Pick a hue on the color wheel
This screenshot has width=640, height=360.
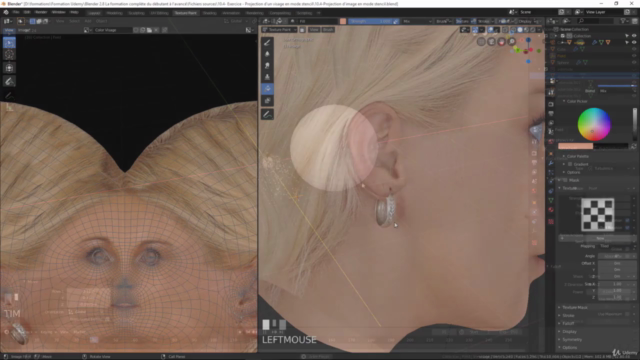pyautogui.click(x=594, y=124)
